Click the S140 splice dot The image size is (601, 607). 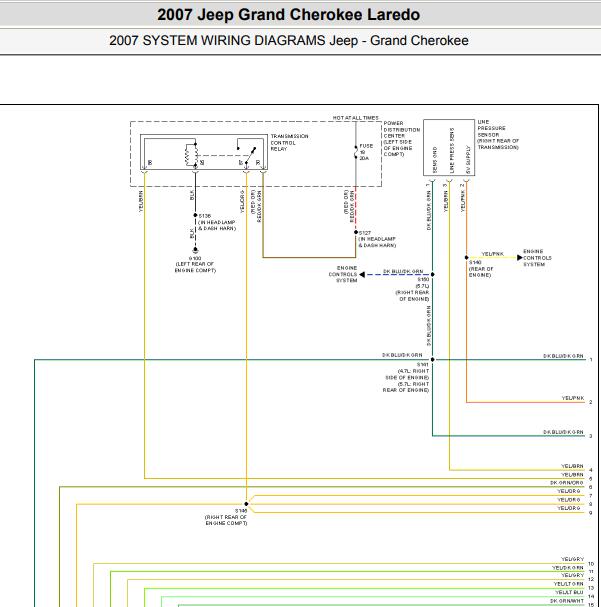(466, 257)
